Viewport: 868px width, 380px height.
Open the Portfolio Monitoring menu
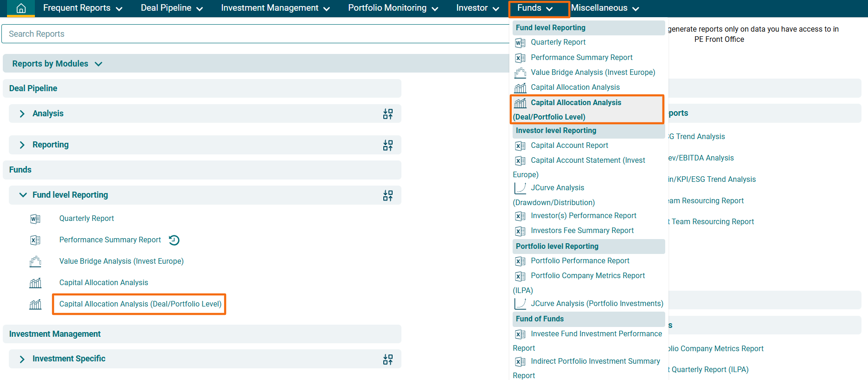click(393, 8)
